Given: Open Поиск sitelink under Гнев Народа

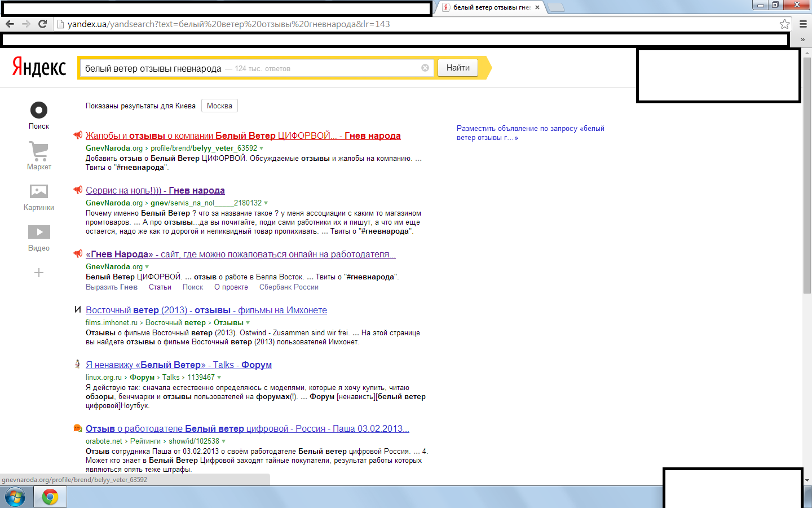Looking at the screenshot, I should (193, 287).
